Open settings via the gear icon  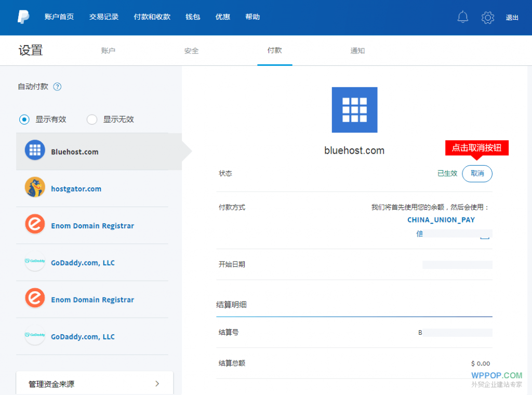point(487,17)
